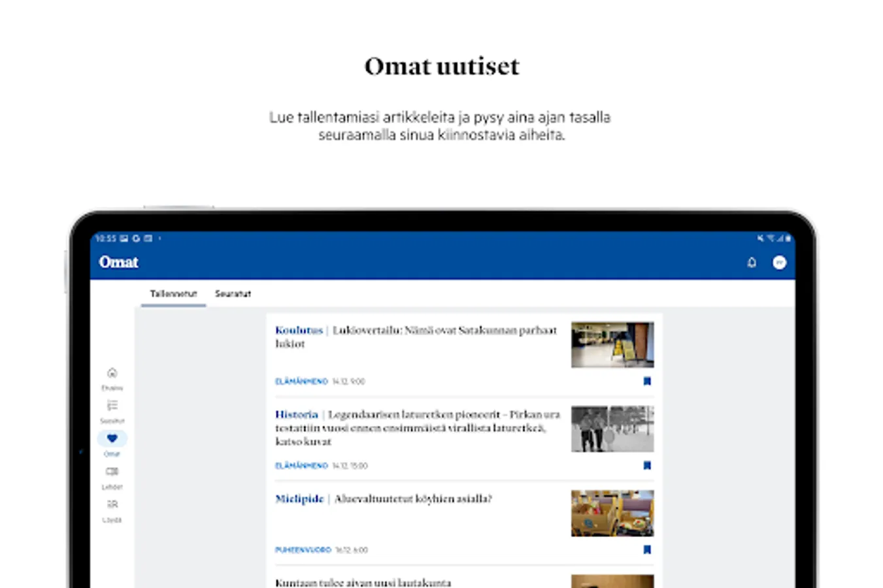Open the profile avatar in top bar

point(778,261)
